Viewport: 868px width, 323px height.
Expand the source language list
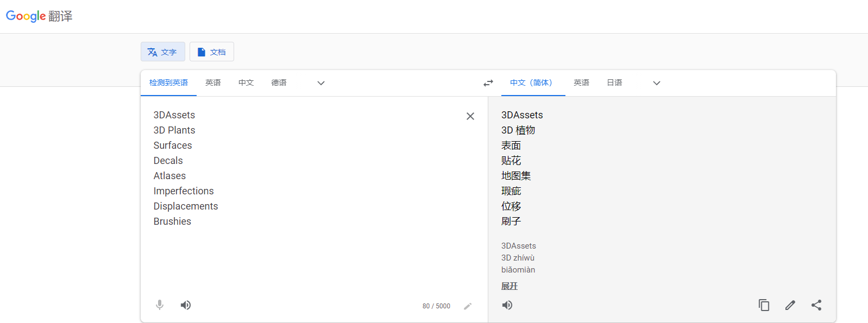coord(320,83)
